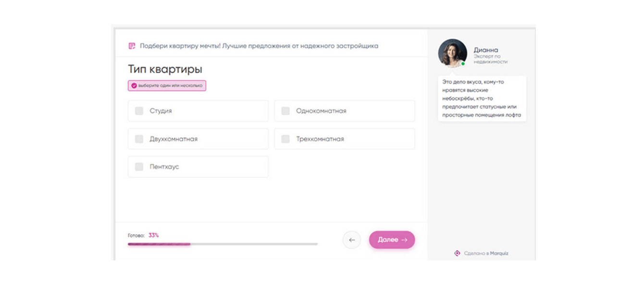Click the quiz note icon in header

(x=132, y=46)
